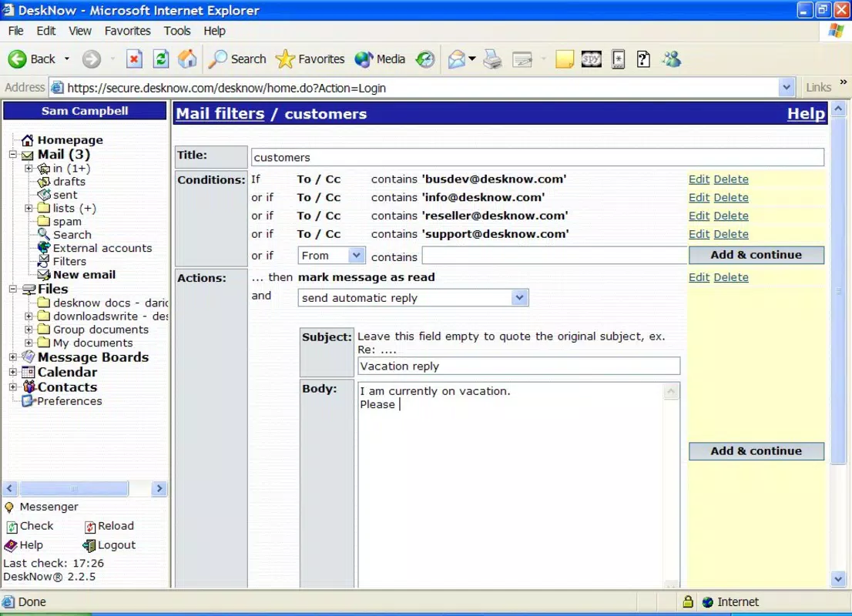
Task: Click the page vertical scrollbar down arrow
Action: click(838, 579)
